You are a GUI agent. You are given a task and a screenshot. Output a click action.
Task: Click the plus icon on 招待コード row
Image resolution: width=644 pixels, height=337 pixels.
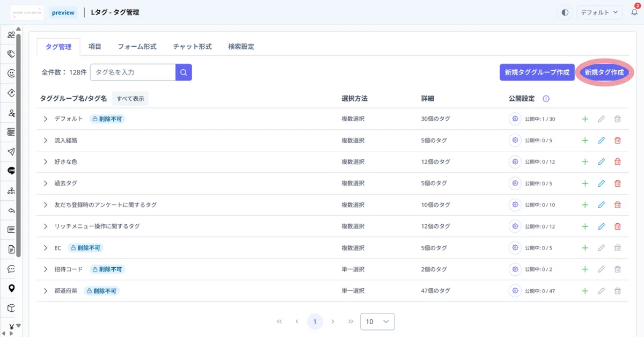pos(585,269)
